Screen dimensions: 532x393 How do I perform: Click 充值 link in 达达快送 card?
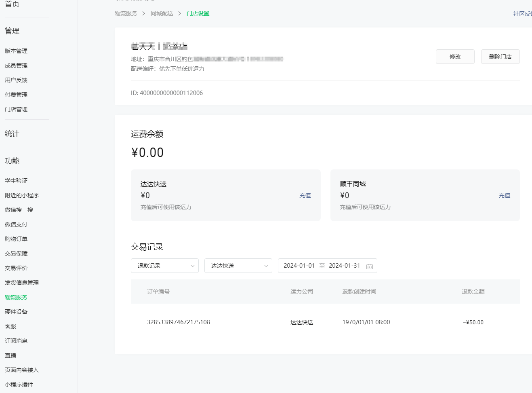305,195
